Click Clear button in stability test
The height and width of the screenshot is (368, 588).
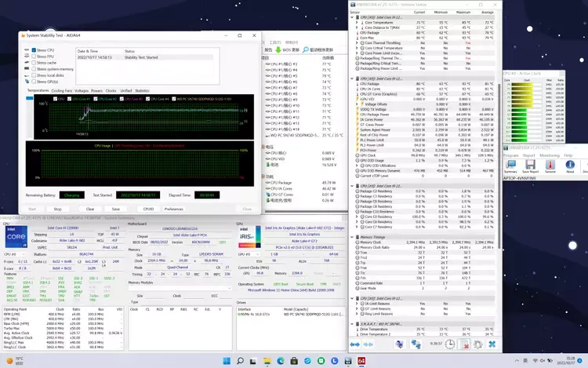coord(90,209)
